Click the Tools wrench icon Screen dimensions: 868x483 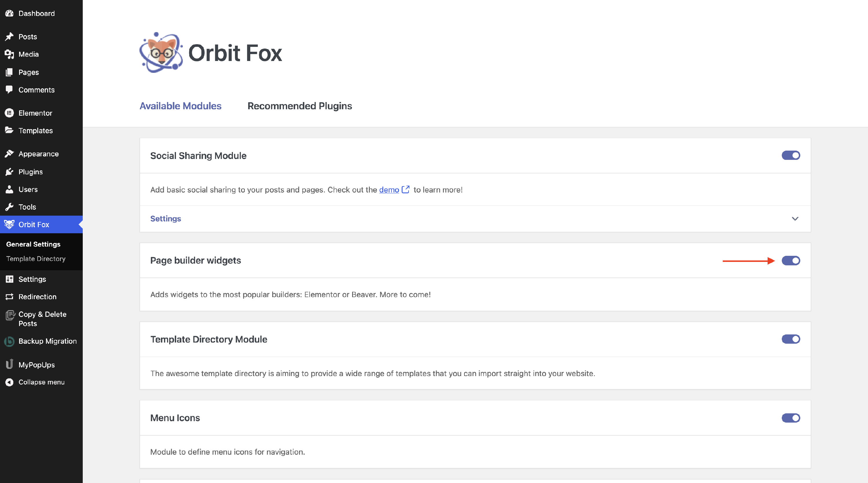point(10,207)
